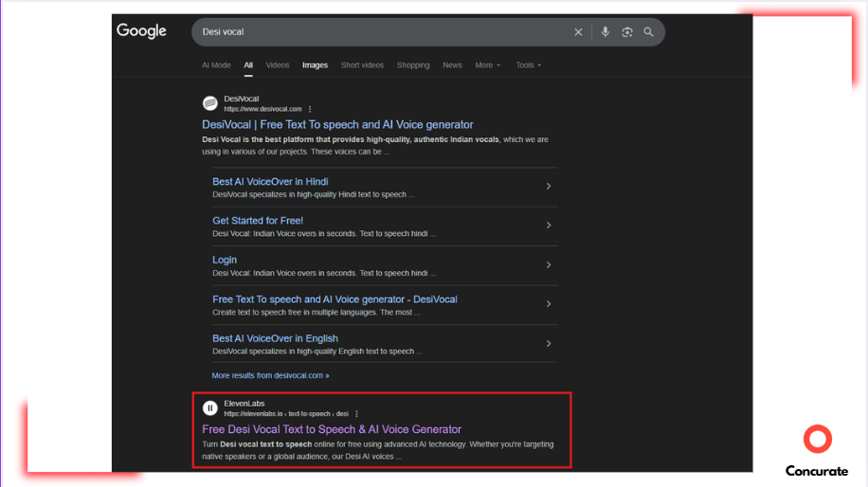The image size is (868, 487).
Task: Open Best AI VoiceOver in Hindi sitelink
Action: click(270, 182)
